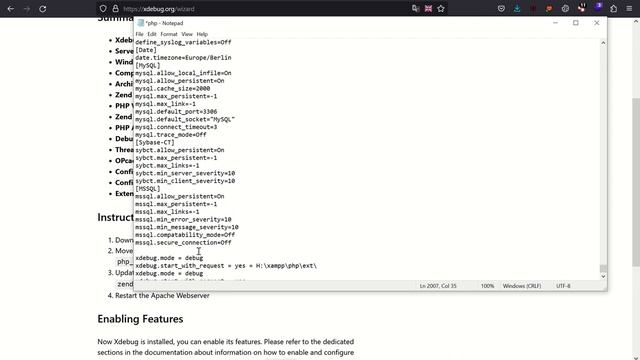Click the define_syslog_variables=Off line
640x360 pixels.
[x=183, y=42]
